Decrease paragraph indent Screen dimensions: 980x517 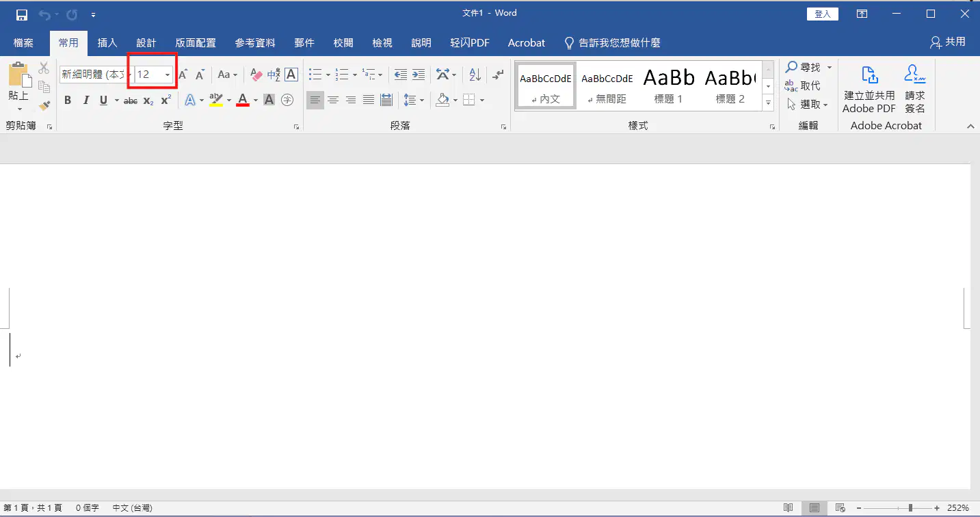coord(401,75)
